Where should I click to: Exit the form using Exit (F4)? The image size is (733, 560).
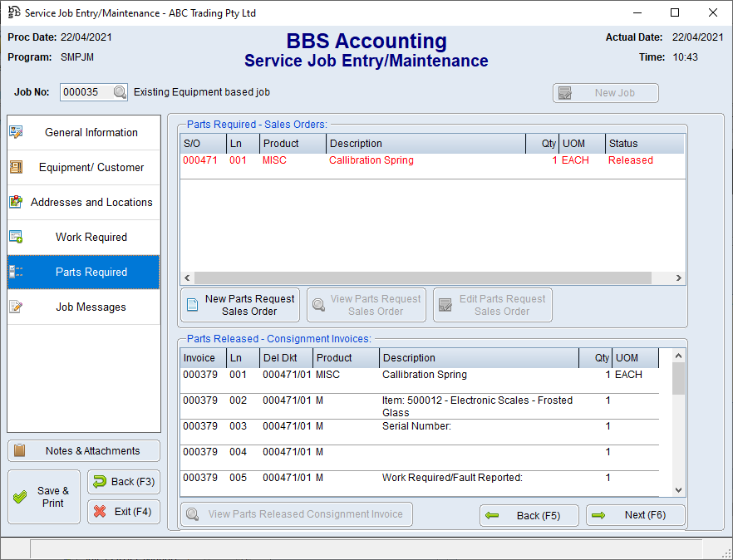click(124, 512)
